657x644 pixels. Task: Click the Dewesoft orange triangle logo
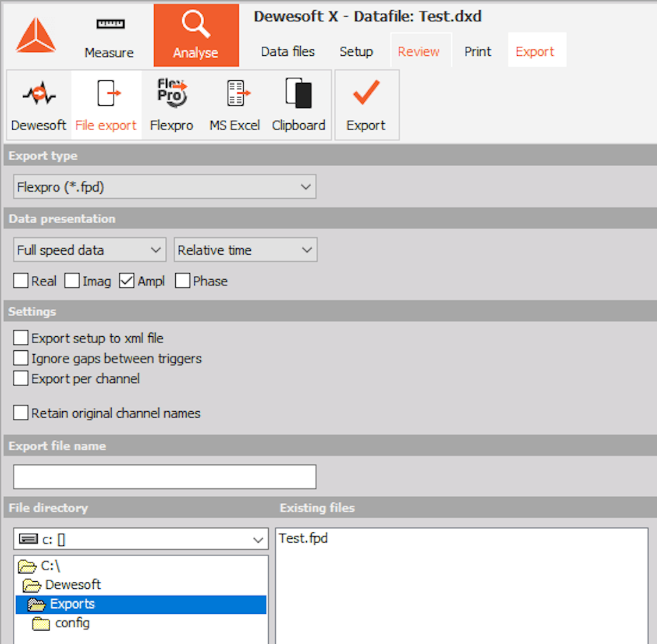(36, 35)
